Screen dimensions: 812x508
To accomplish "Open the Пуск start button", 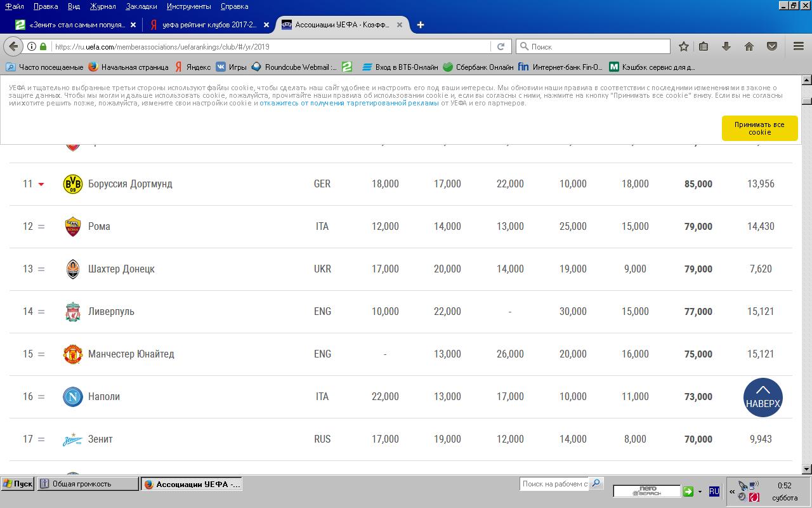I will [18, 484].
